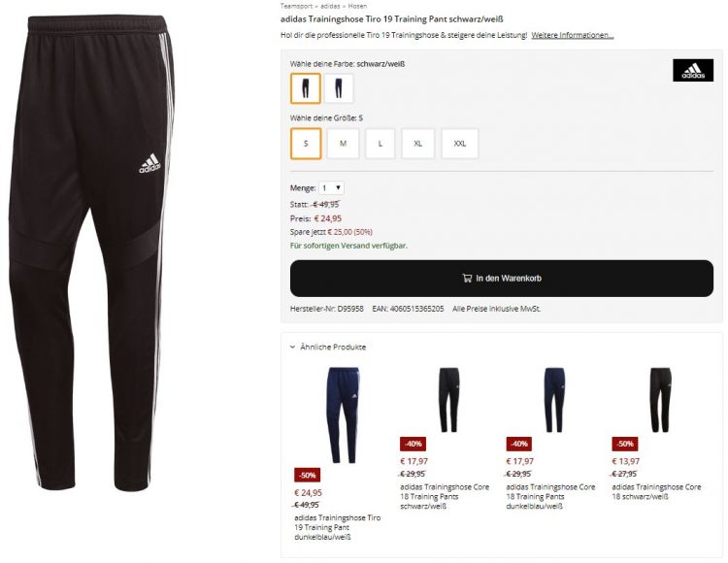Collapse the Ähnliche Produkte section
The image size is (728, 563).
pos(328,347)
